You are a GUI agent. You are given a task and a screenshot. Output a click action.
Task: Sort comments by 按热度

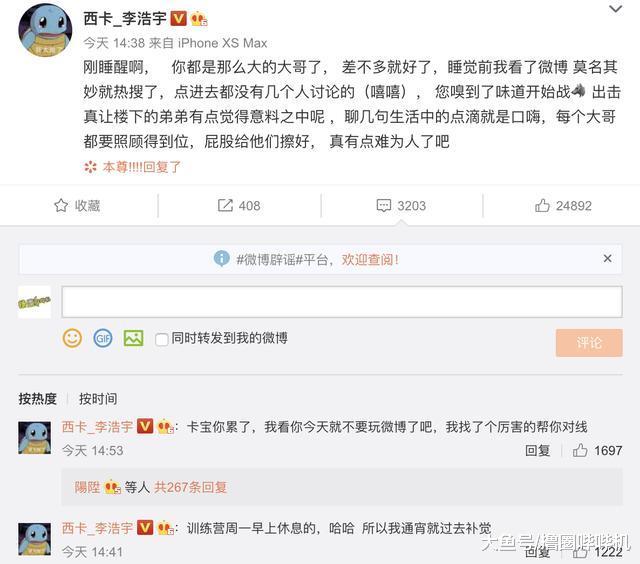pos(38,399)
